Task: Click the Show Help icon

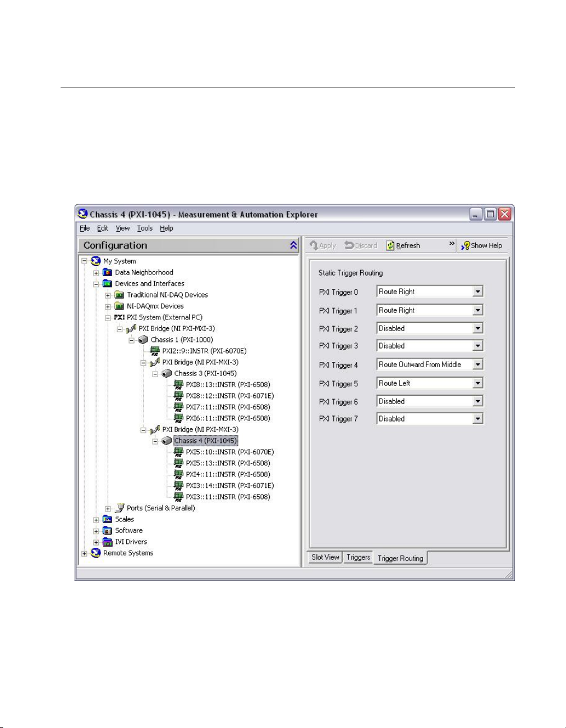Action: [x=465, y=246]
